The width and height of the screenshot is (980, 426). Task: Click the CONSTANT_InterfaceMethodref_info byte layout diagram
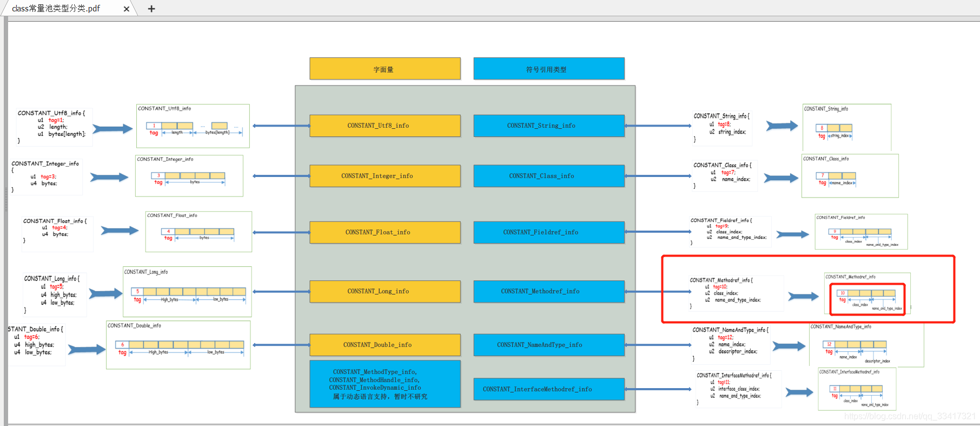[x=857, y=389]
